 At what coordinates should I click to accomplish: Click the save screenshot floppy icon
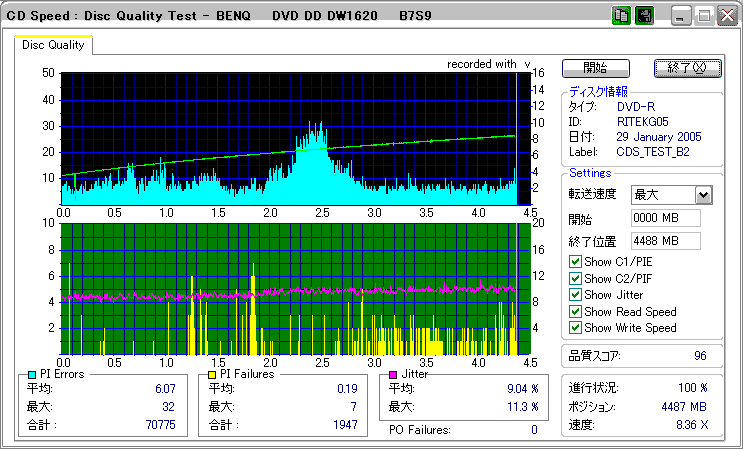[x=645, y=16]
